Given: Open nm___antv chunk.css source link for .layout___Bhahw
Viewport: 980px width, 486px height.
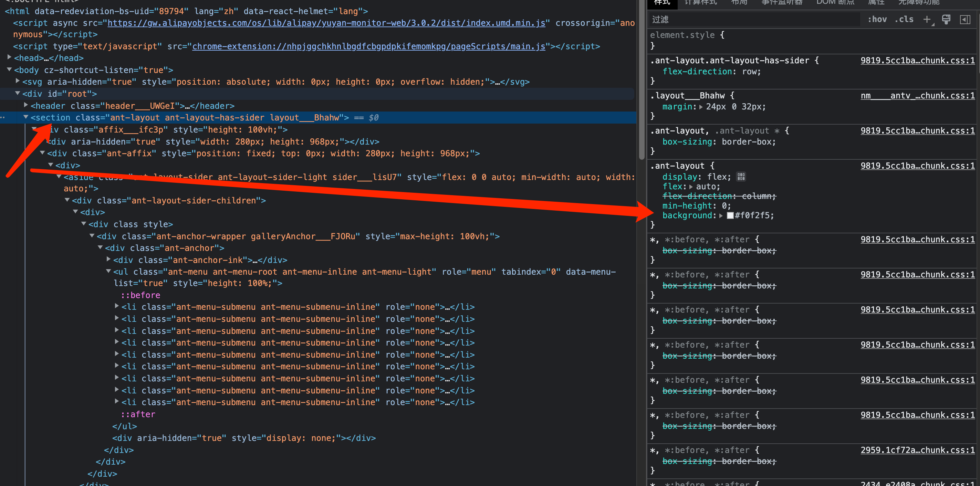Looking at the screenshot, I should click(917, 95).
